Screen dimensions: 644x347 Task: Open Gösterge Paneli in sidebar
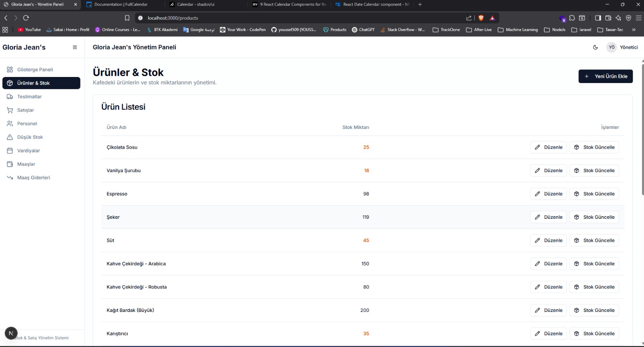[41, 69]
